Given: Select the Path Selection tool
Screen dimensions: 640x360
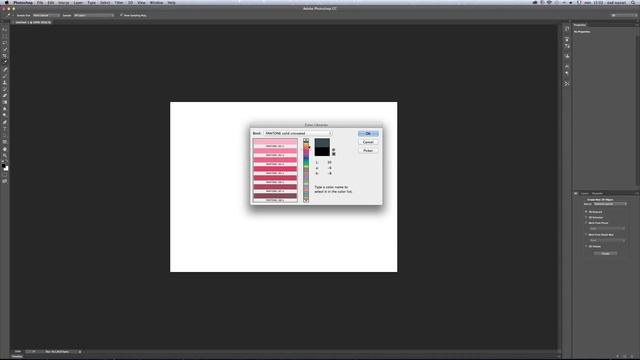Looking at the screenshot, I should tap(5, 135).
